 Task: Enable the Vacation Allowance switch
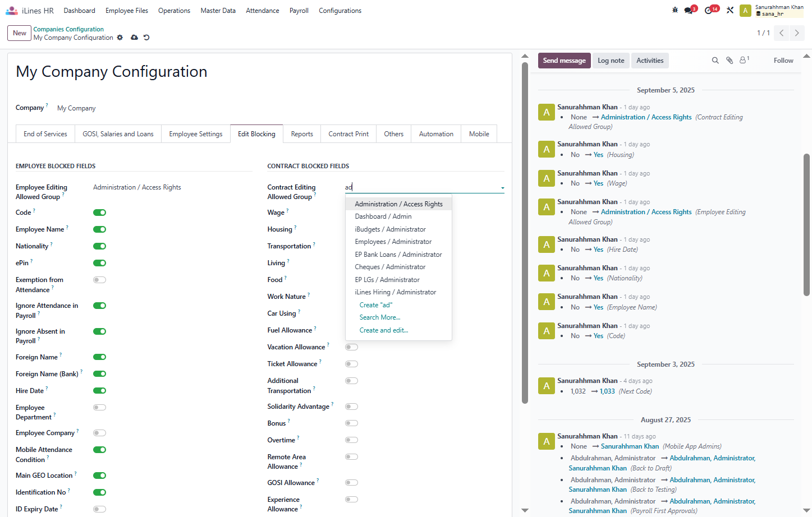coord(351,347)
